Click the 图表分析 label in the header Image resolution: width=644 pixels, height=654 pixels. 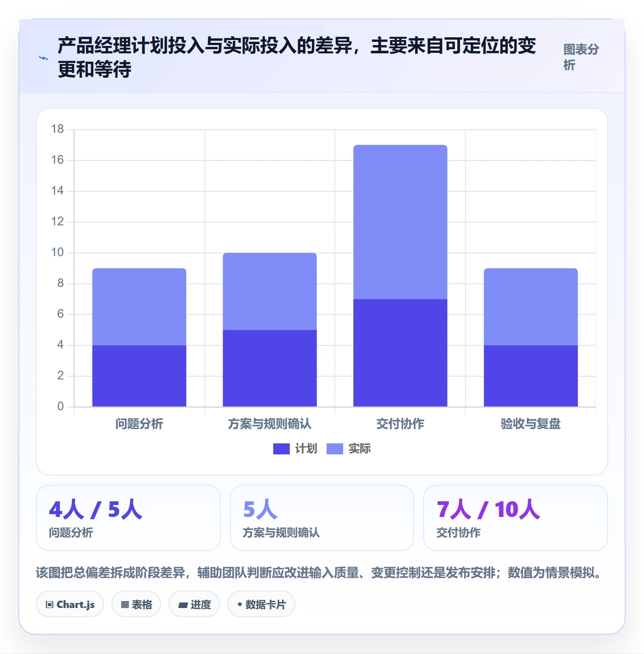(x=581, y=57)
